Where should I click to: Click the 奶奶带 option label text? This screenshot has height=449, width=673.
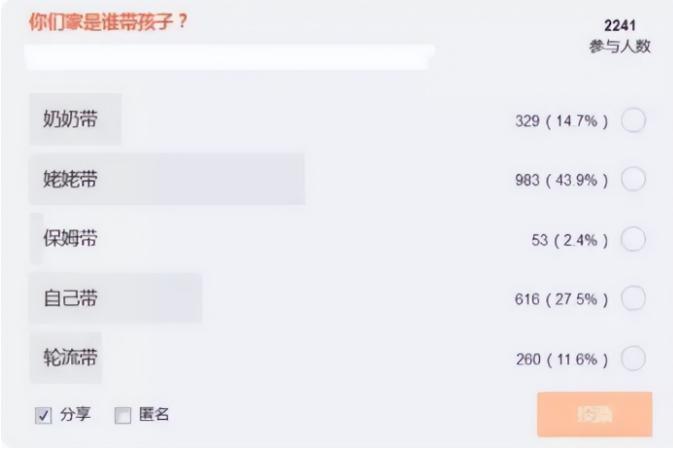(70, 119)
